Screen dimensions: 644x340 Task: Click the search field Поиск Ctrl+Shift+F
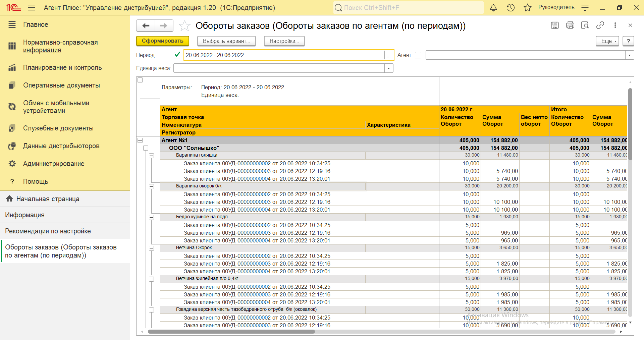409,7
